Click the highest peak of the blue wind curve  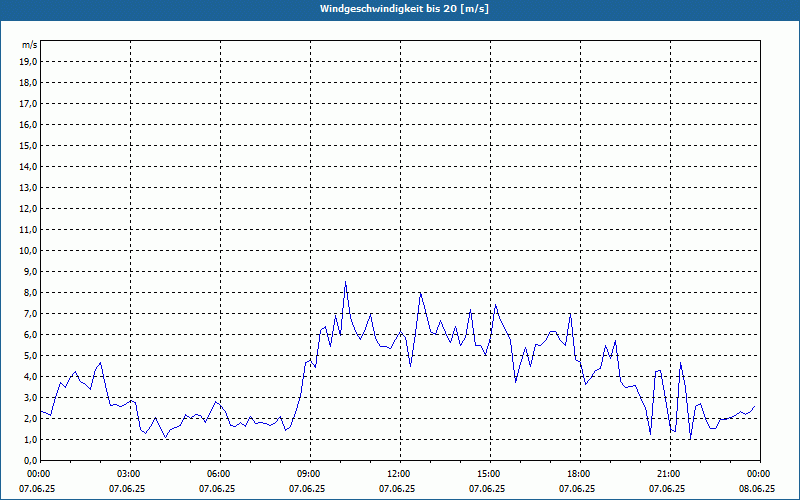[345, 282]
